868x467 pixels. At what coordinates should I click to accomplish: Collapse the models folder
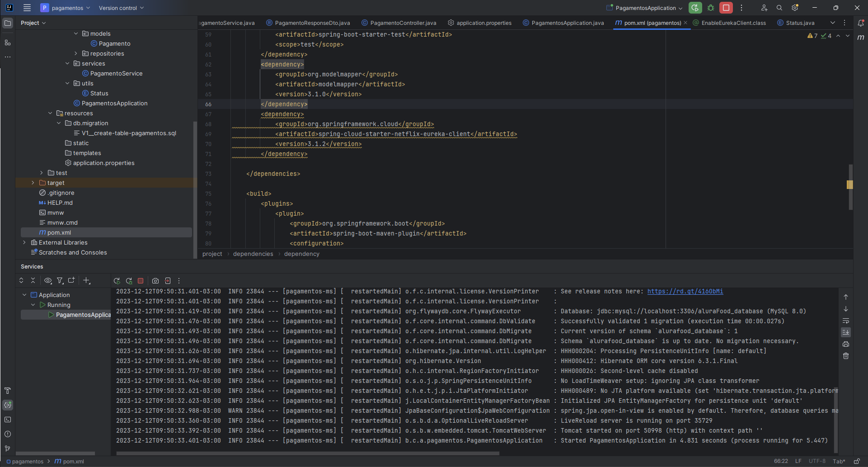76,33
